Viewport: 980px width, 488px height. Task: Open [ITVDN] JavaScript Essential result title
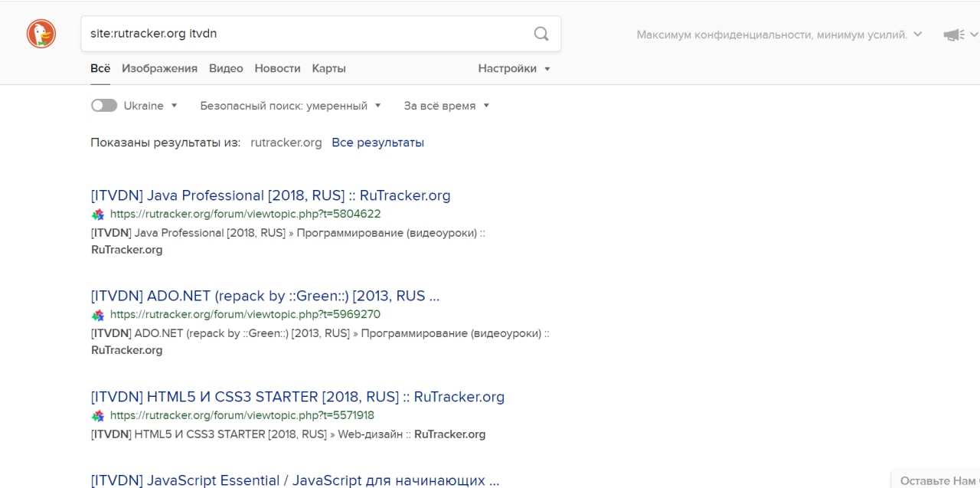(x=295, y=480)
